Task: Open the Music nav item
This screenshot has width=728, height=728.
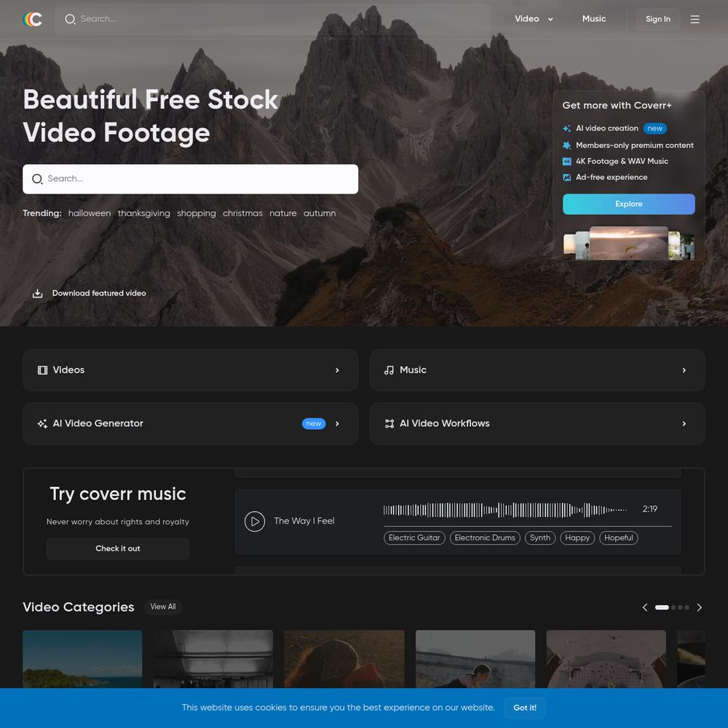Action: click(594, 19)
